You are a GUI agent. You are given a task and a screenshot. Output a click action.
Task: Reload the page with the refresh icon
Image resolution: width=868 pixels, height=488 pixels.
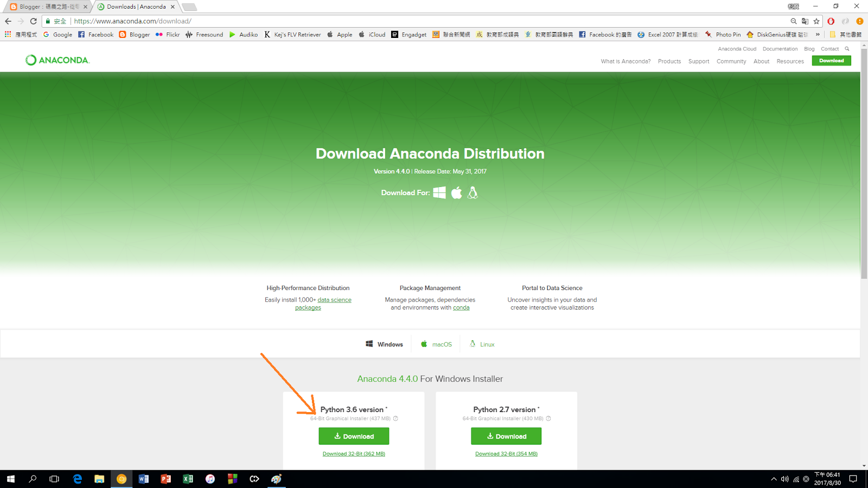click(x=33, y=21)
